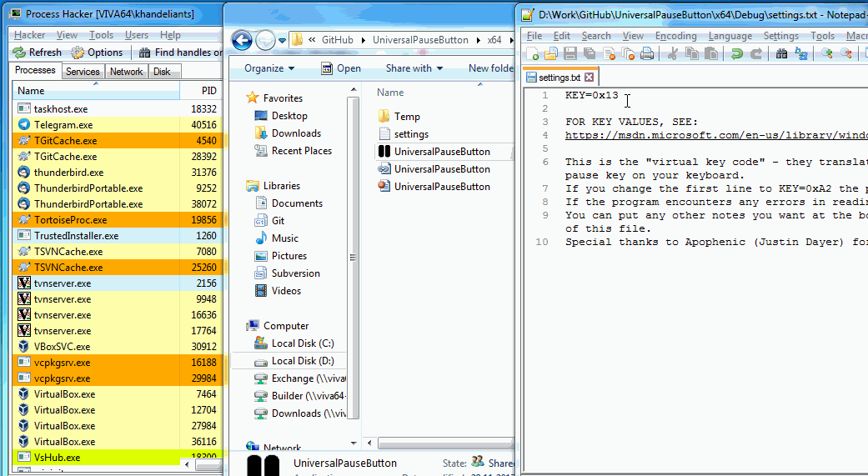The height and width of the screenshot is (476, 868).
Task: Open Users menu in Process Hacker
Action: [136, 35]
